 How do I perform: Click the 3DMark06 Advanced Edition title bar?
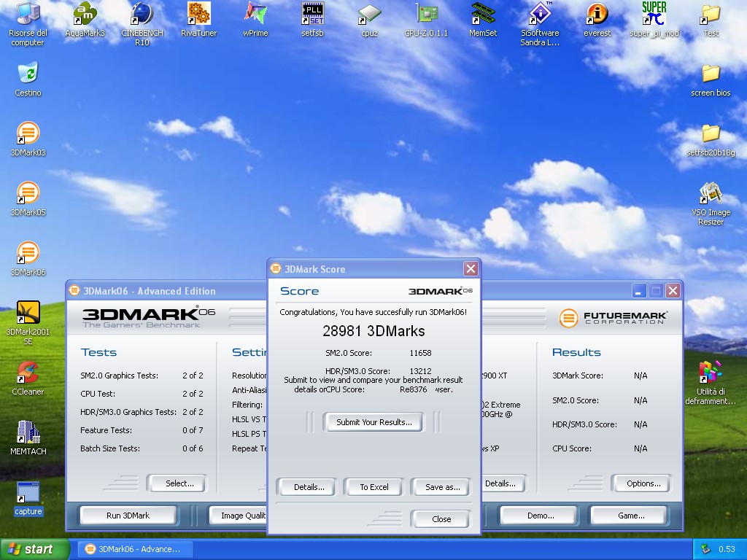(167, 290)
